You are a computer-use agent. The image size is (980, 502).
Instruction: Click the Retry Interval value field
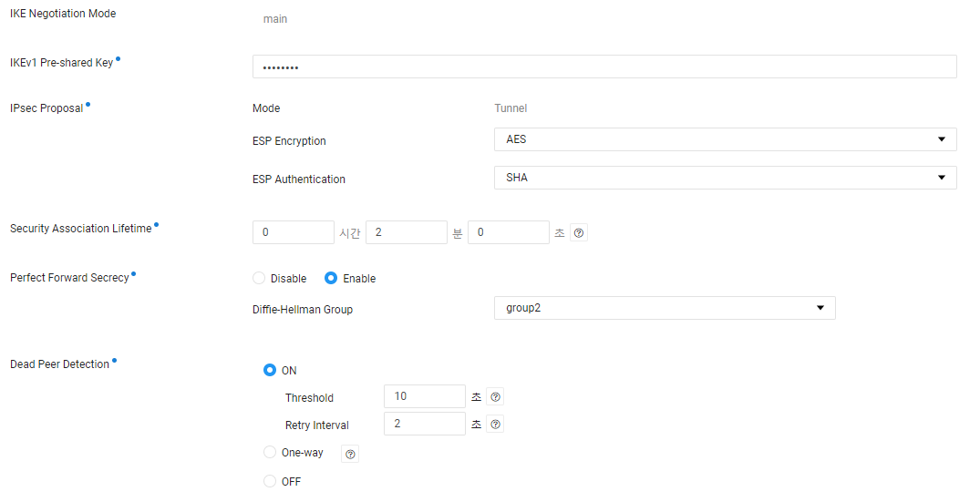tap(425, 424)
